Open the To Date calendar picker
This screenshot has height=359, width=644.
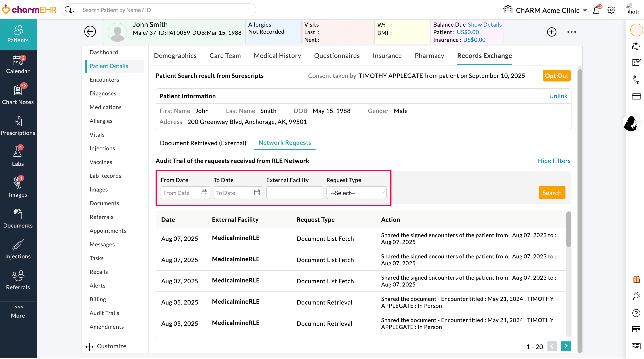(257, 193)
